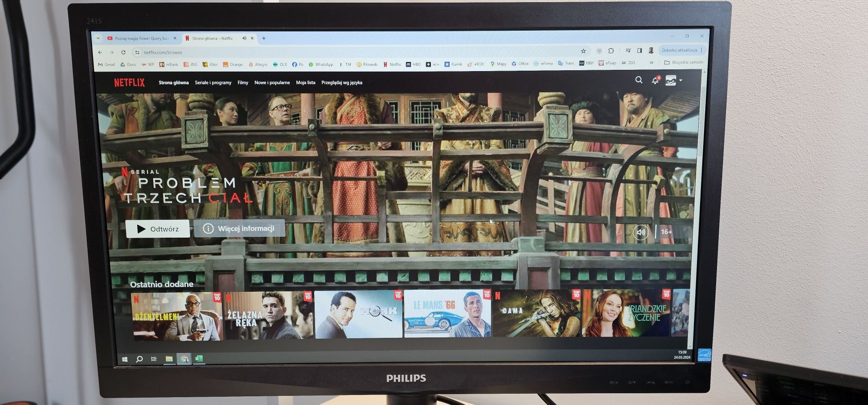Open Gmail bookmark
Screen dimensions: 868x405
point(106,65)
